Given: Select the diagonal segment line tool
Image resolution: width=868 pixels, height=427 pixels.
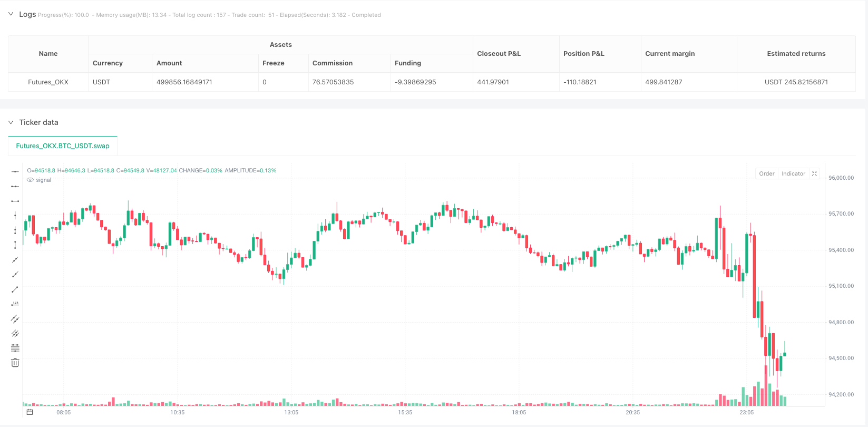Looking at the screenshot, I should 15,289.
